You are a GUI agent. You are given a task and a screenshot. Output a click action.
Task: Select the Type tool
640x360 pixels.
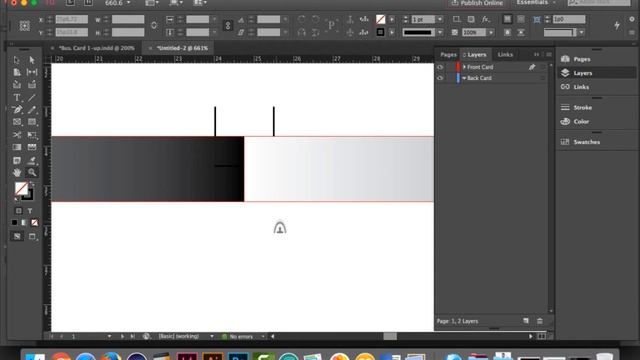pyautogui.click(x=17, y=98)
